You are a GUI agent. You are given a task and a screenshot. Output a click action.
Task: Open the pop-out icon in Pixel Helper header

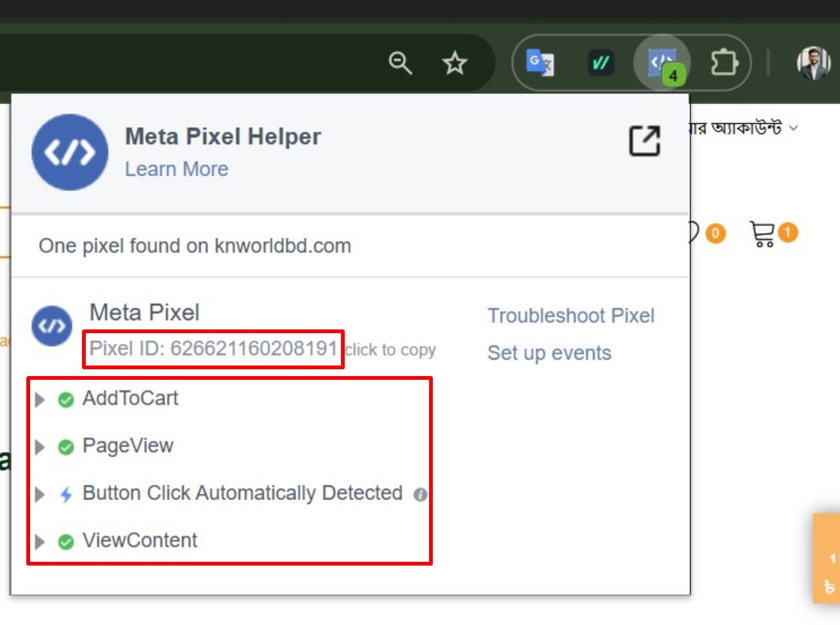pyautogui.click(x=644, y=141)
